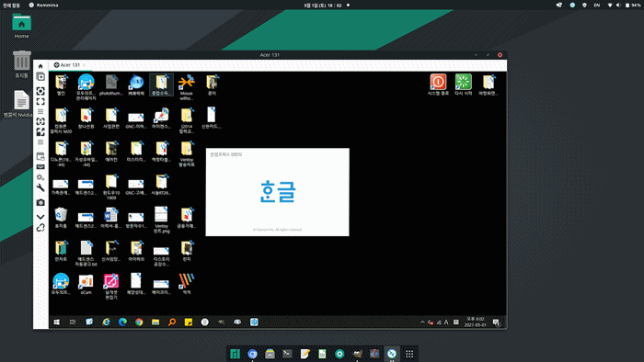The image size is (644, 362).
Task: Open Windows Task View button
Action: [73, 322]
